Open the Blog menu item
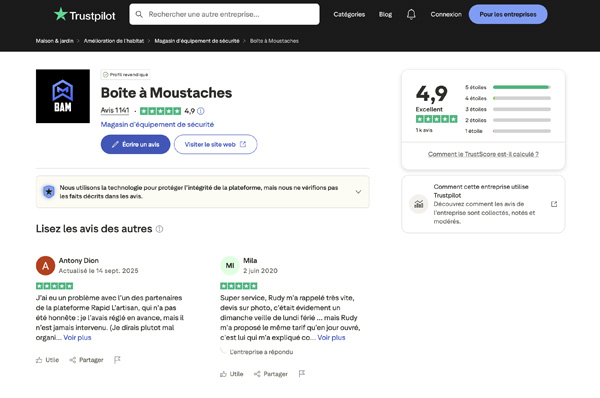The height and width of the screenshot is (398, 600). pyautogui.click(x=385, y=14)
